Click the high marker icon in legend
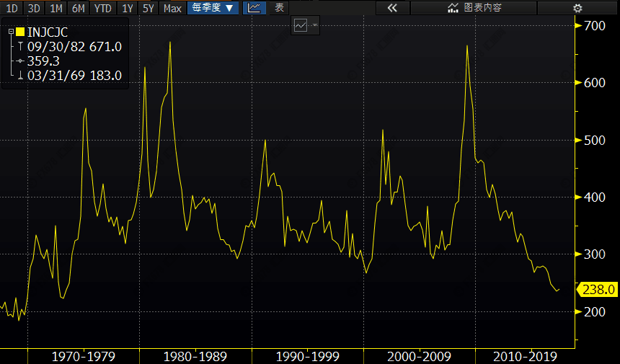 [x=21, y=47]
